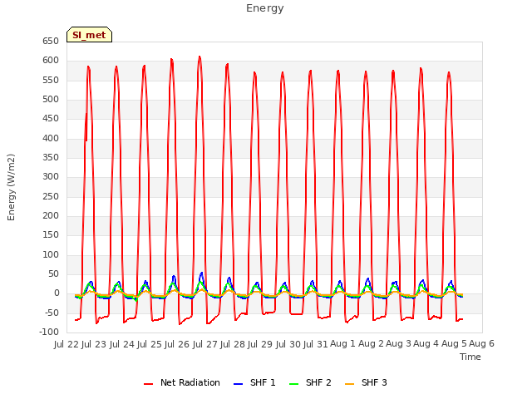
Task: Click the SHF 2 legend entry
Action: point(310,382)
